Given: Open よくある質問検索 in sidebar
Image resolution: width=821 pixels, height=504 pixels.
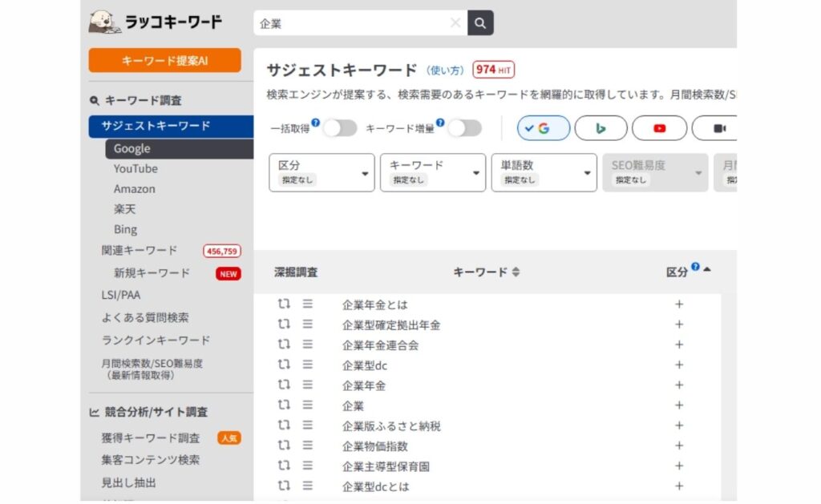Looking at the screenshot, I should click(145, 317).
